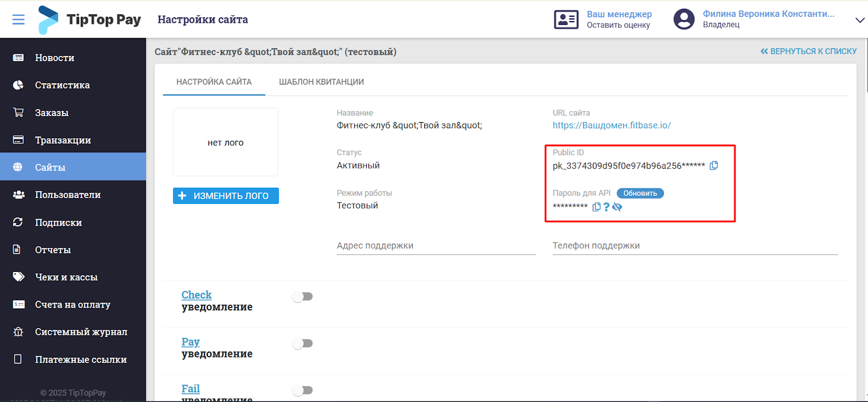The height and width of the screenshot is (402, 868).
Task: Click the Статистика pie chart icon
Action: point(18,85)
